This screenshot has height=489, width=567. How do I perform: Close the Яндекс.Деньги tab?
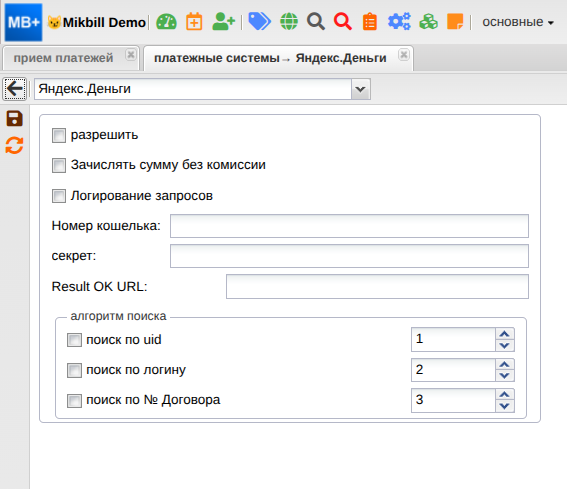pos(404,55)
